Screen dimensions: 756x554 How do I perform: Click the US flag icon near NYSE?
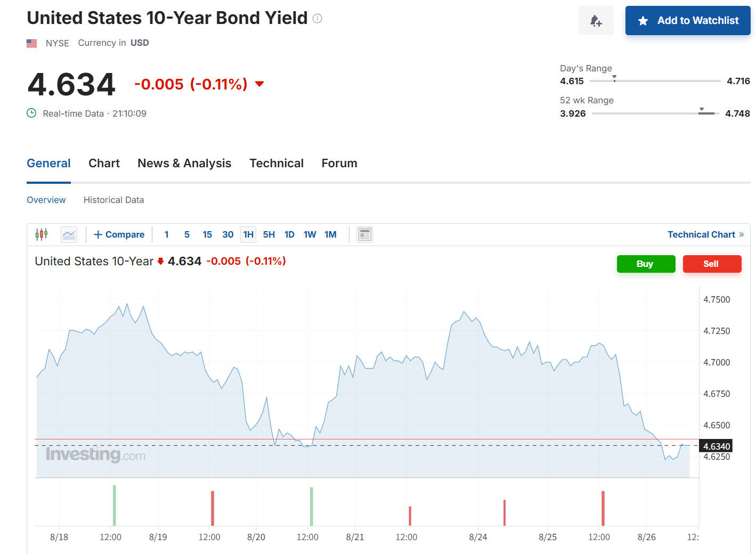pyautogui.click(x=32, y=43)
